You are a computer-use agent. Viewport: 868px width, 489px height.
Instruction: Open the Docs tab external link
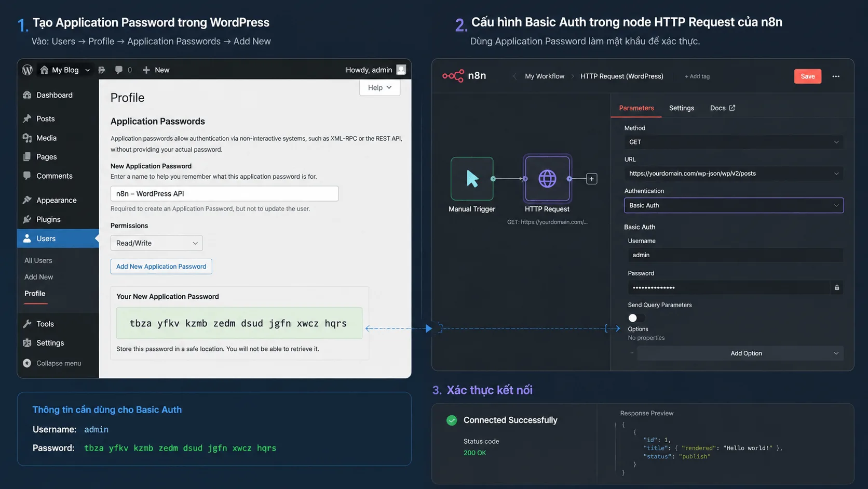(723, 108)
